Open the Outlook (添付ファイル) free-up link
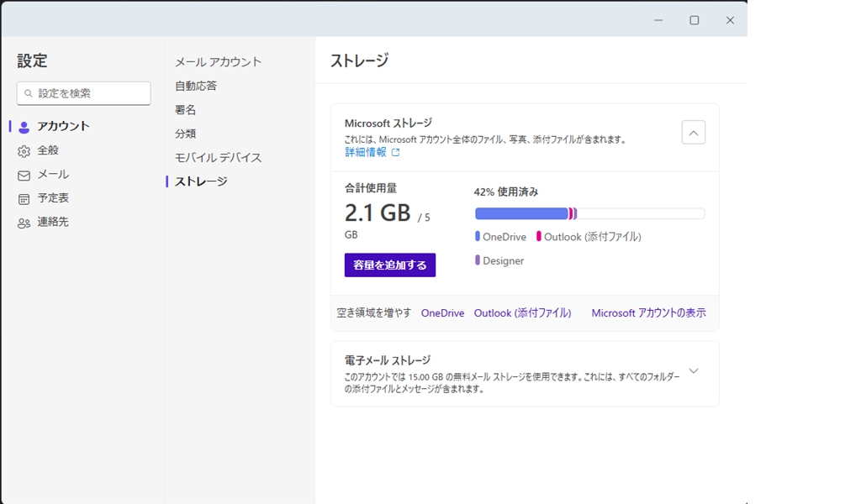The width and height of the screenshot is (861, 504). tap(522, 313)
